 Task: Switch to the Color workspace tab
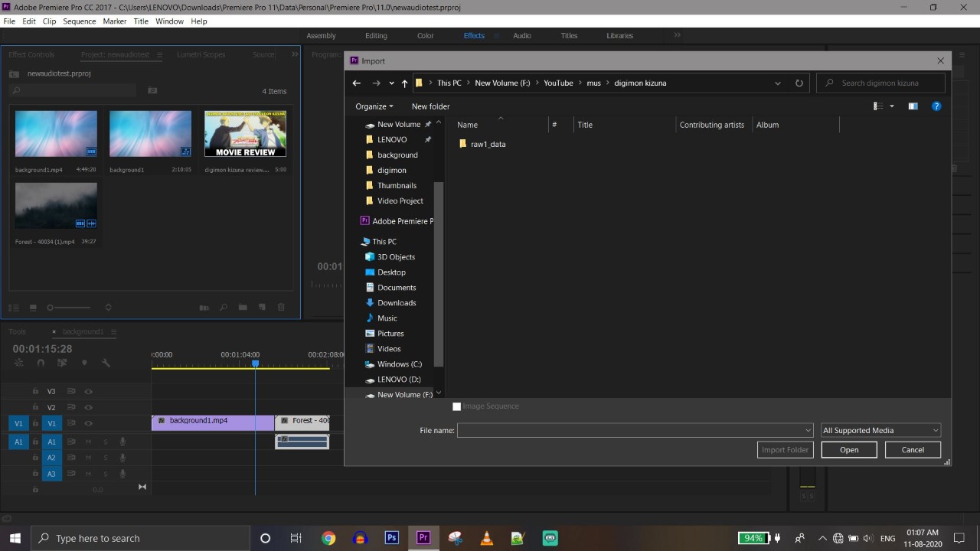(425, 35)
